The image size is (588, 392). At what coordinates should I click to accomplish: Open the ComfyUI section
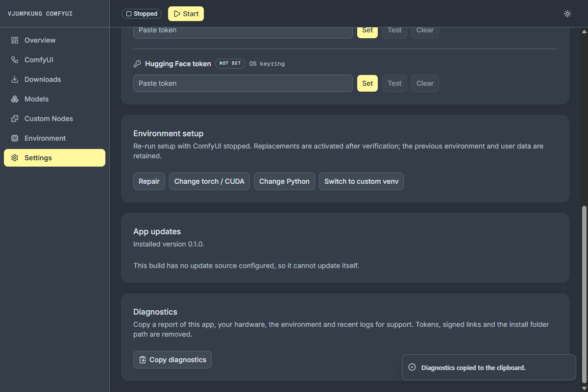click(54, 60)
